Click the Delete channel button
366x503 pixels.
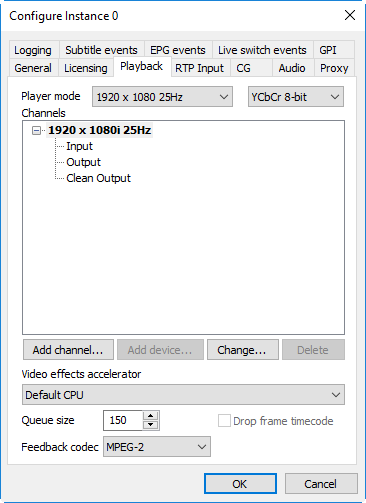[x=313, y=350]
